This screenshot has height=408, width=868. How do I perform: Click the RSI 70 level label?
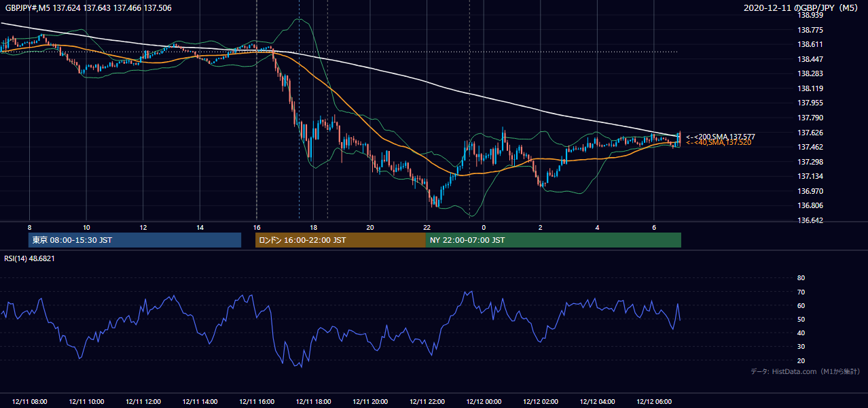801,292
